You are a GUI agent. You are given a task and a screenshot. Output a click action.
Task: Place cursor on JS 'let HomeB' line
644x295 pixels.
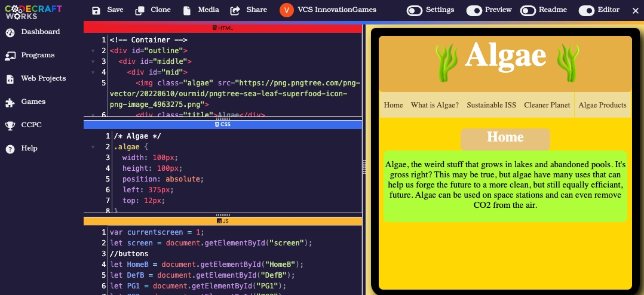[207, 265]
